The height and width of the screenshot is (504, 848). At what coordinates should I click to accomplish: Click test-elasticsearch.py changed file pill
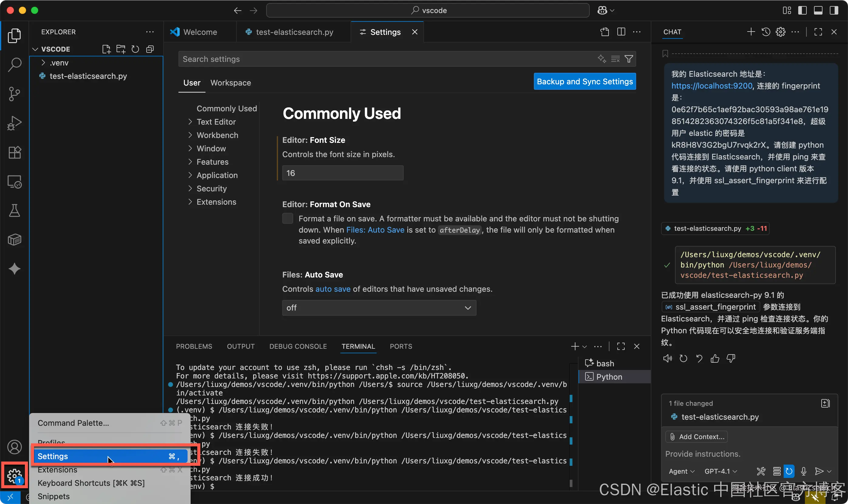(715, 229)
